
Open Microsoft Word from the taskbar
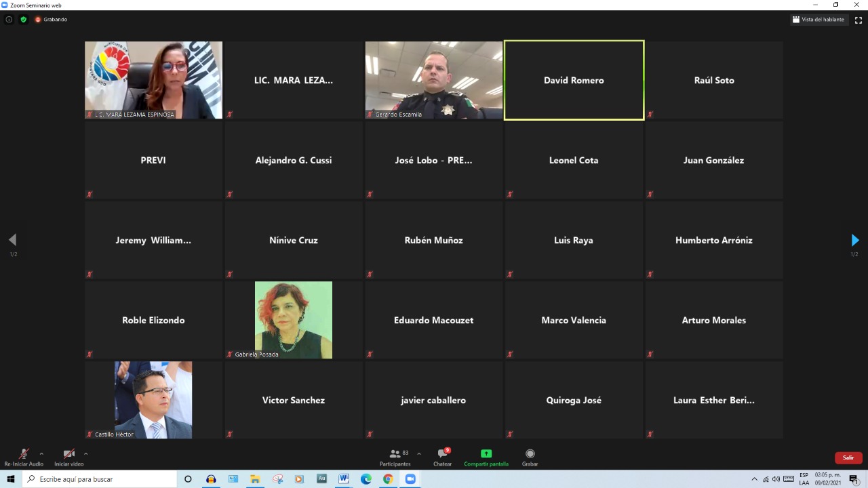(x=343, y=479)
